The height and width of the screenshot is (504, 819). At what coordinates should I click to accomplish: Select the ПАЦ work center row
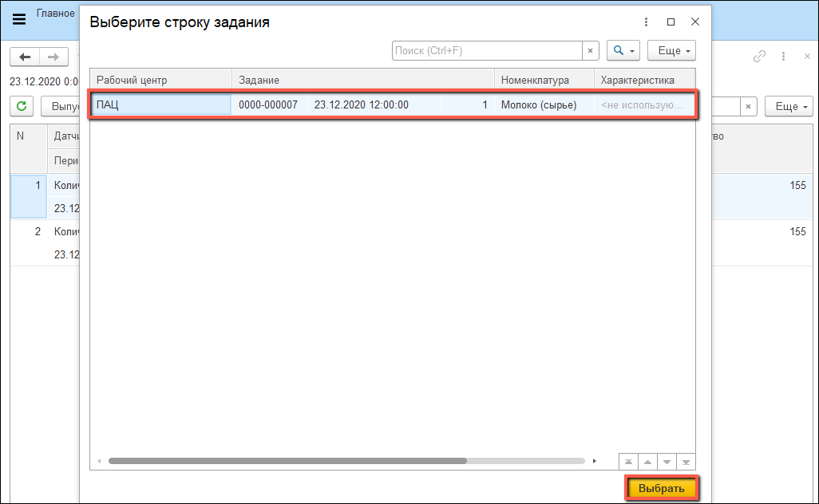pos(160,104)
